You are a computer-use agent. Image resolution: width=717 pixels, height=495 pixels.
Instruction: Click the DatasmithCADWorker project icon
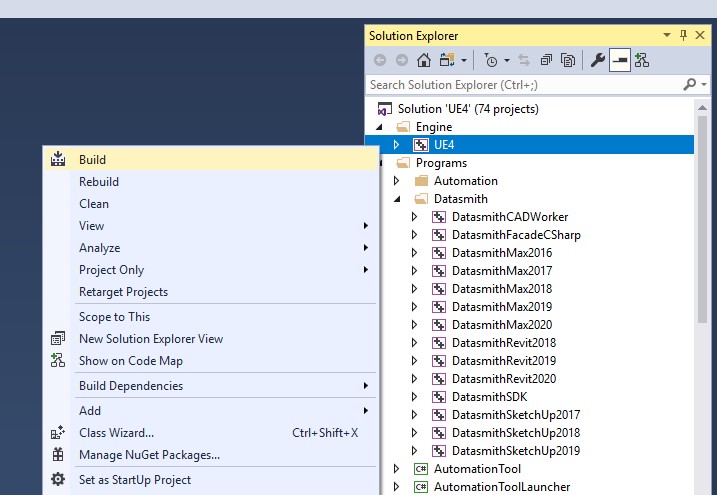click(439, 217)
